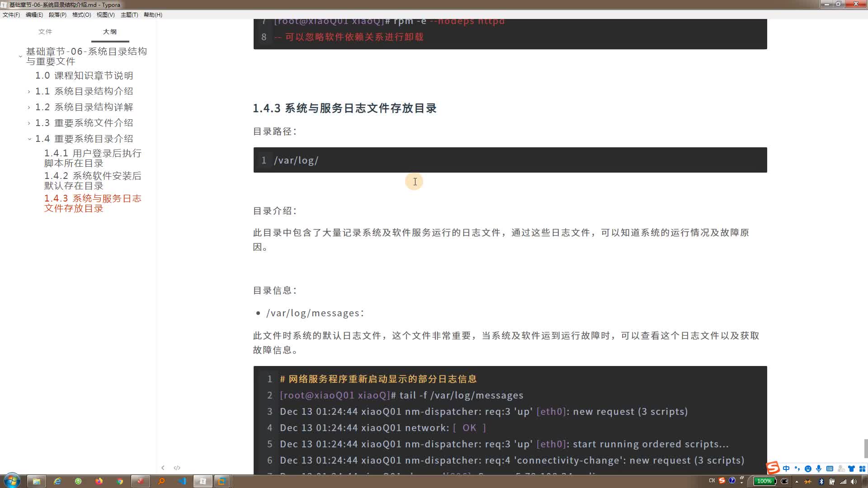
Task: Open the 主题(T) menu
Action: 129,15
